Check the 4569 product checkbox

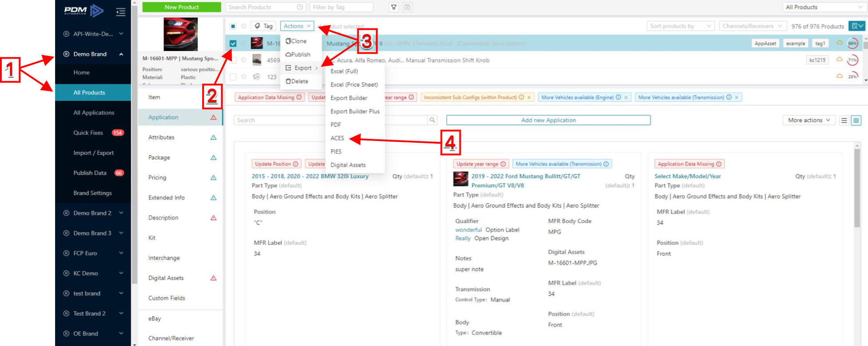tap(233, 60)
